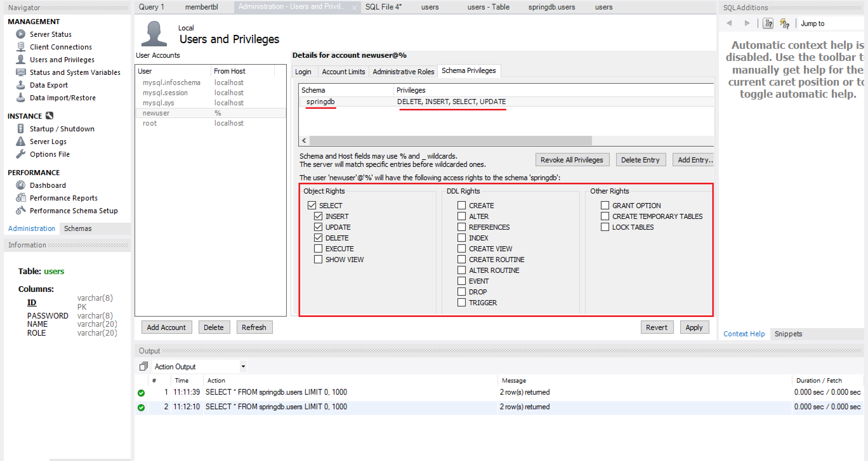The image size is (868, 461).
Task: Toggle automatic context help icon
Action: point(785,23)
